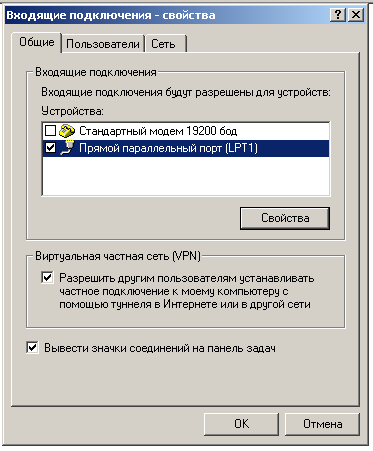Click the Входящие подключения - свойства title bar
Screen dimensions: 373x451
(167, 15)
